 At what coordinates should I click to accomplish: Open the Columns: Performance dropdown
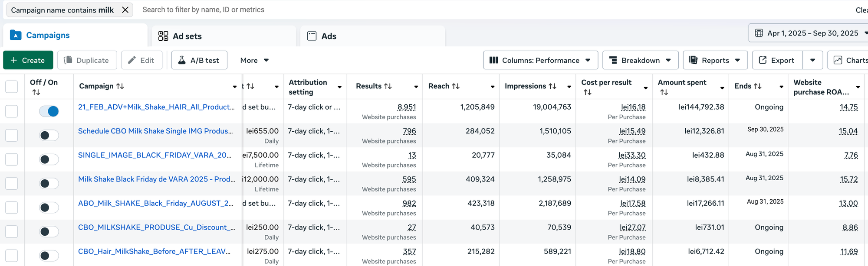click(x=540, y=60)
